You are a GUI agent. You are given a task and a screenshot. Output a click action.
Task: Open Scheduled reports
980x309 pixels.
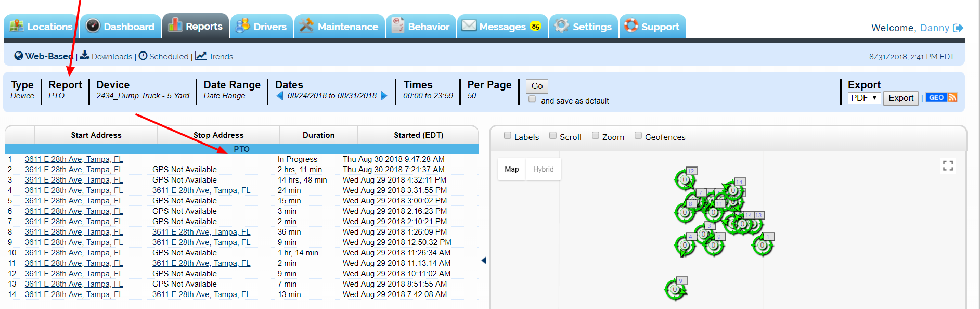click(163, 56)
